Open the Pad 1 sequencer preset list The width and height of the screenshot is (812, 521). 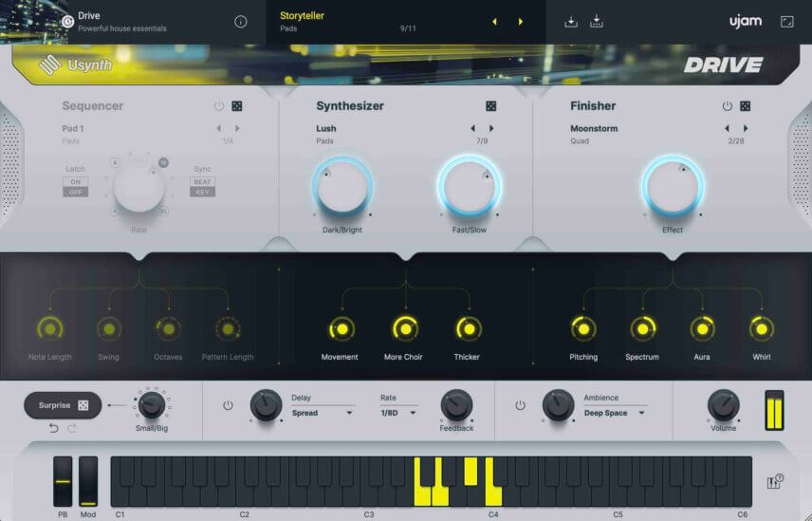tap(73, 128)
